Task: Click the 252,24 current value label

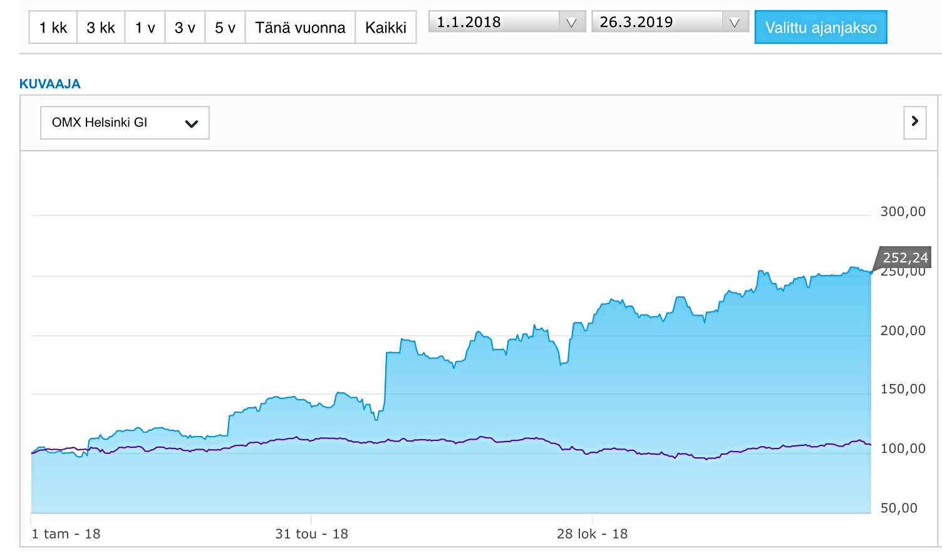Action: (x=905, y=257)
